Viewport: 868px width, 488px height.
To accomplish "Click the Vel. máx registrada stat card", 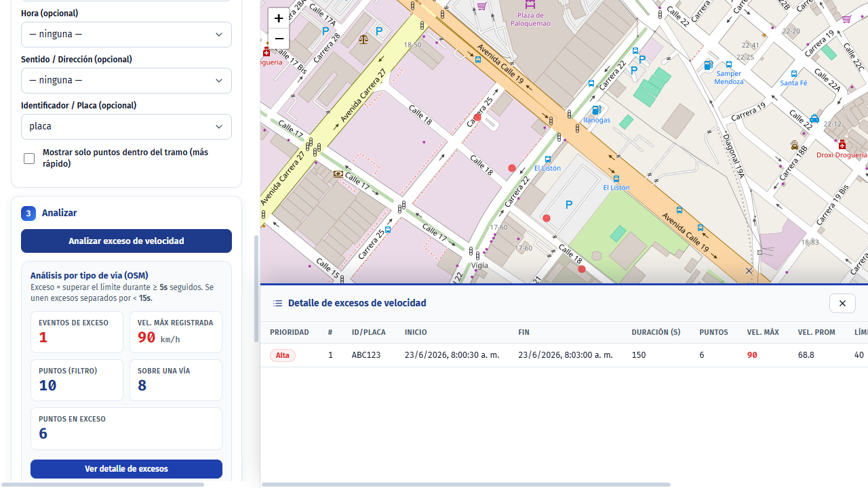I will (176, 332).
